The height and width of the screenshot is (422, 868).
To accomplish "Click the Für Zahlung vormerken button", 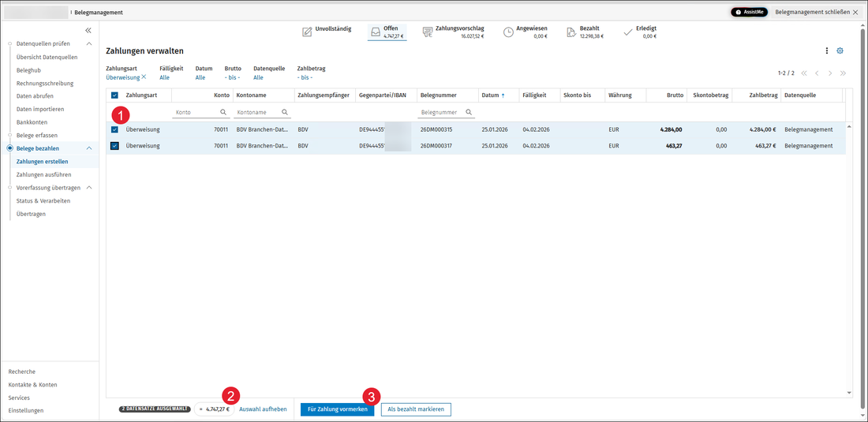I will pyautogui.click(x=337, y=409).
